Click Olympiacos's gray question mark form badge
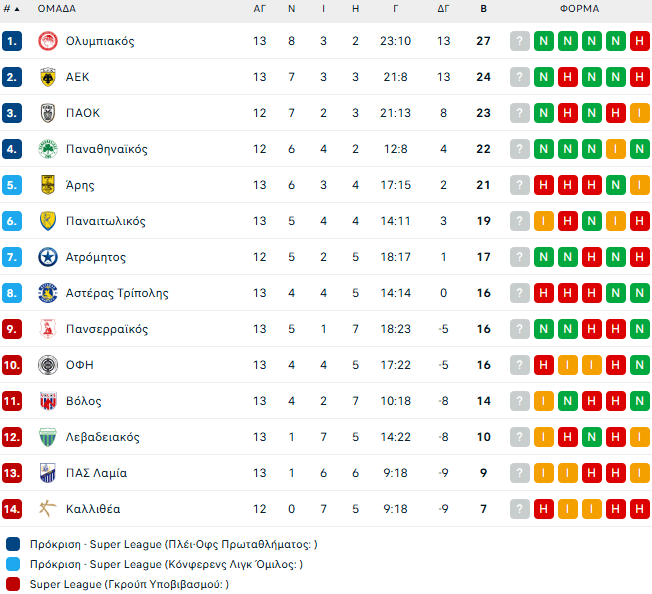Image resolution: width=652 pixels, height=594 pixels. [519, 41]
